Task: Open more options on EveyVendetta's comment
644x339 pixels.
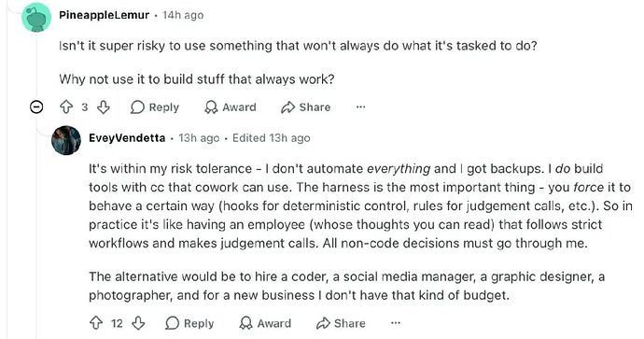Action: (396, 323)
